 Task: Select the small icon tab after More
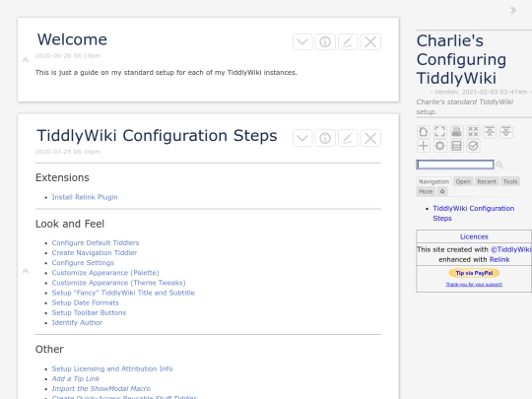tap(442, 192)
